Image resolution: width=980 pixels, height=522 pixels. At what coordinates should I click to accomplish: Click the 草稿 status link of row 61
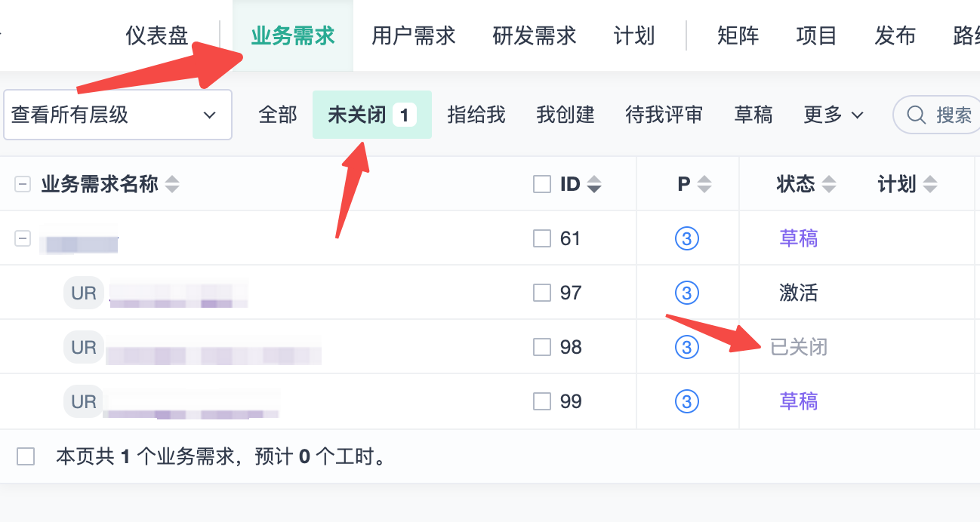click(798, 239)
